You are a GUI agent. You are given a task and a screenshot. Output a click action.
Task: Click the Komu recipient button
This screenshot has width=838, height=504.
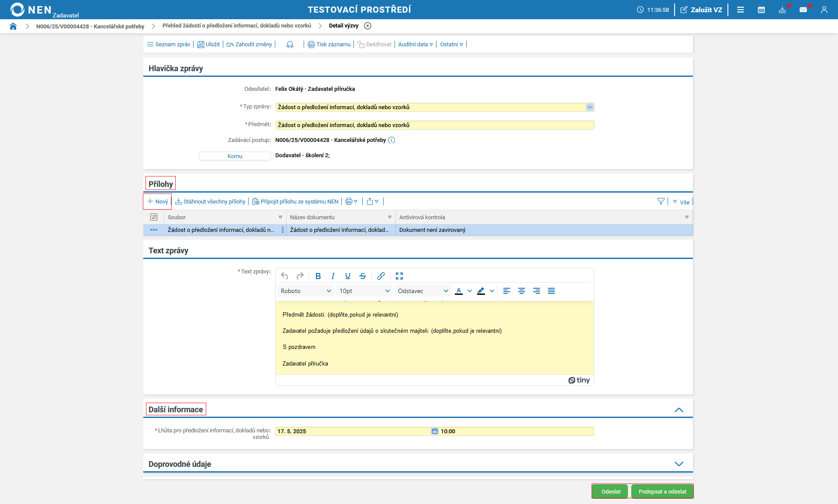point(235,156)
